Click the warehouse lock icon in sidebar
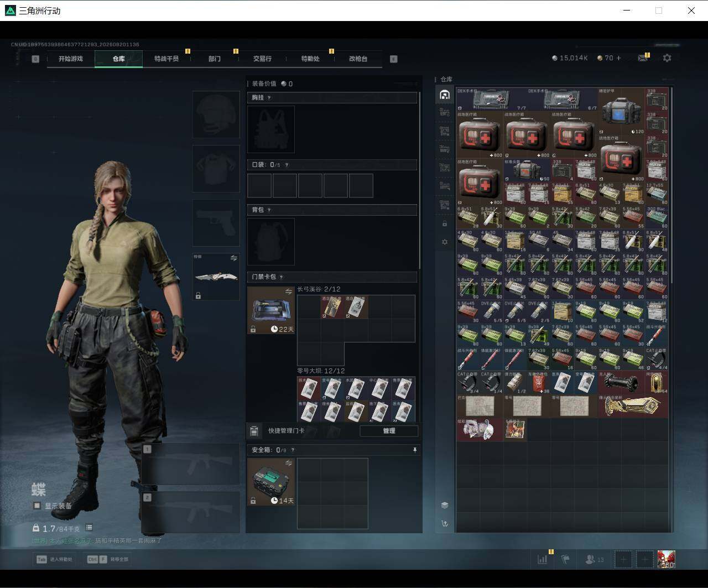This screenshot has width=708, height=588. point(445,224)
